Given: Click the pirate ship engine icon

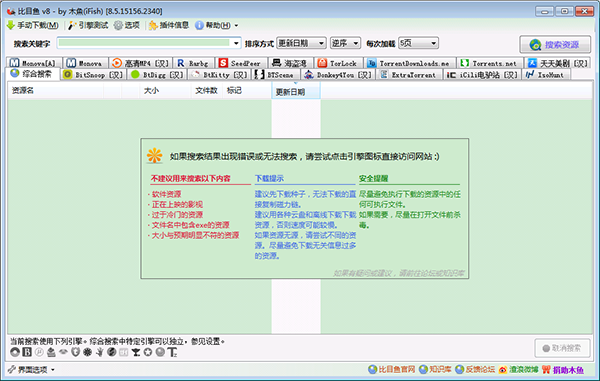Looking at the screenshot, I should tap(51, 352).
